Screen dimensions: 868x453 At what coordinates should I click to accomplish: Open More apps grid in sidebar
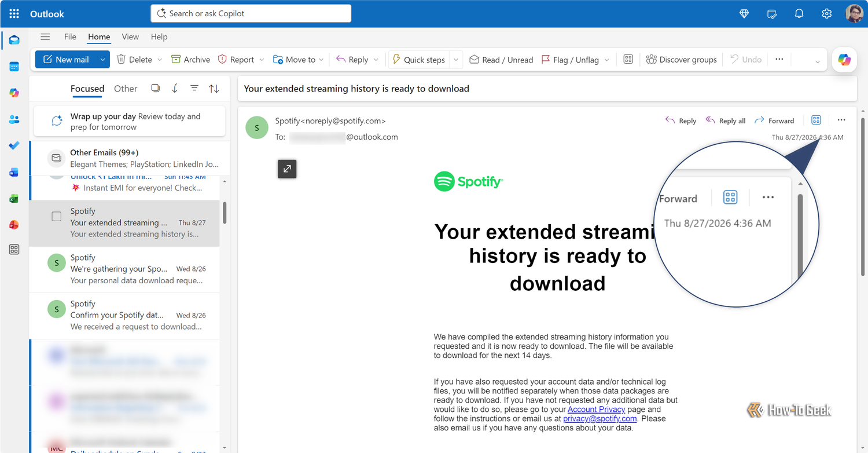point(14,250)
